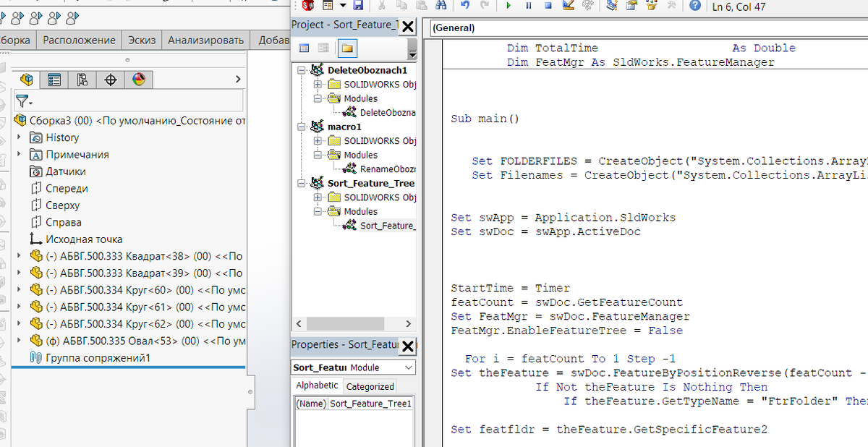Screen dimensions: 868x447
Task: Switch to the Расположение ribbon tab
Action: click(x=79, y=40)
